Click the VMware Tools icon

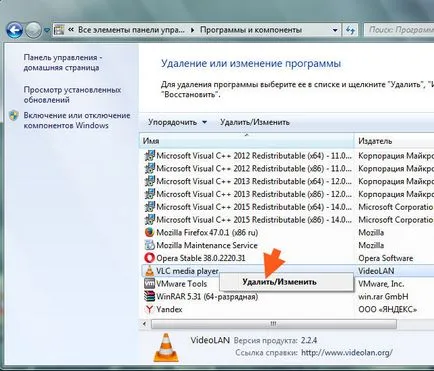point(150,284)
